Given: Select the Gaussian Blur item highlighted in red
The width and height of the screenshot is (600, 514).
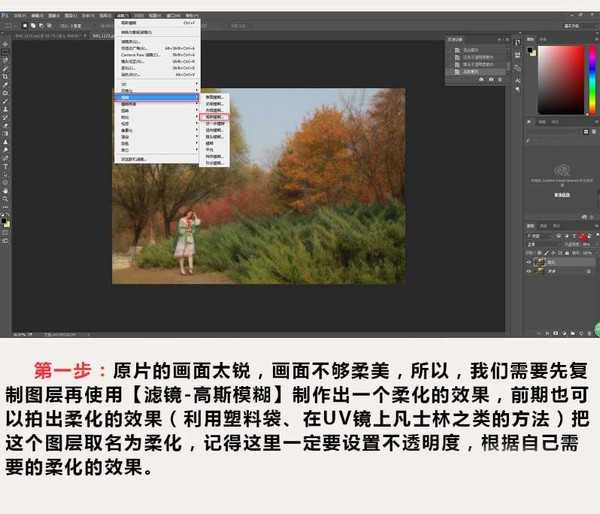Looking at the screenshot, I should [216, 116].
